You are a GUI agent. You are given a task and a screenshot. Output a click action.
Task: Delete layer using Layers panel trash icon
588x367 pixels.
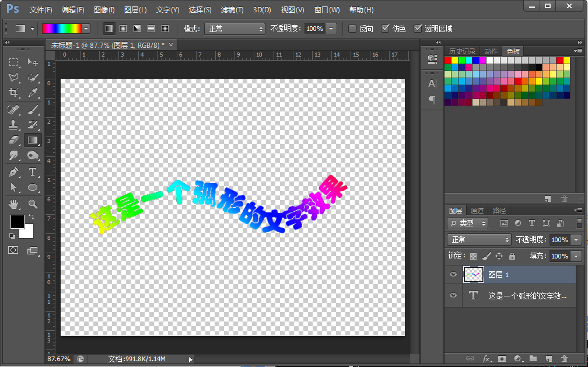click(x=564, y=359)
